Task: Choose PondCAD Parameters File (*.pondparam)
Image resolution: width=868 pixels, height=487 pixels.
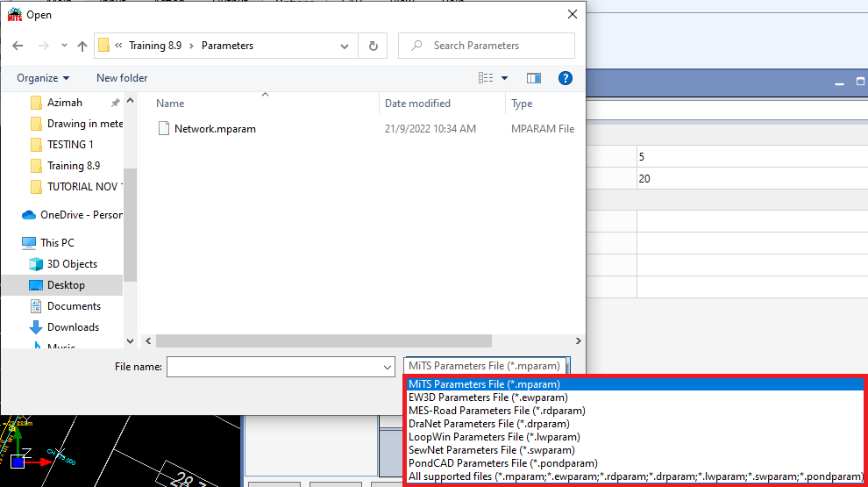Action: (635, 463)
